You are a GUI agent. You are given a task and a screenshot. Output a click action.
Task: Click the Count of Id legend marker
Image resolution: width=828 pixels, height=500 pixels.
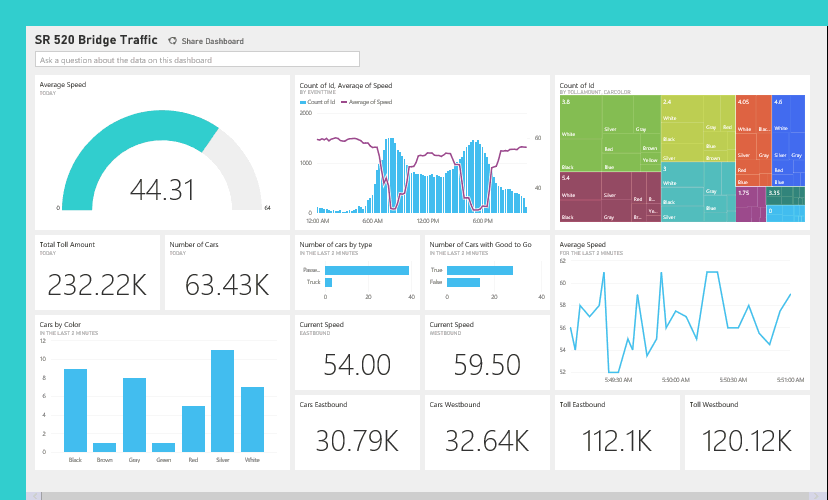pyautogui.click(x=303, y=102)
